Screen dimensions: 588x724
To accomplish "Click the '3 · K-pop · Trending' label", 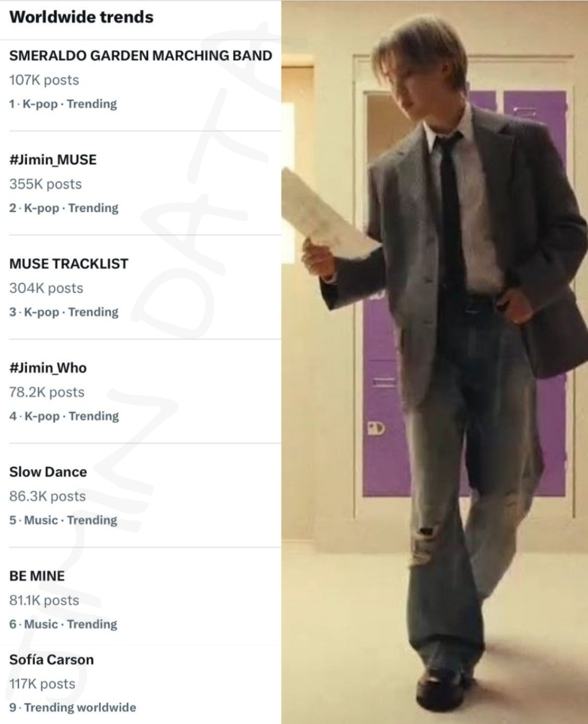I will click(x=64, y=312).
